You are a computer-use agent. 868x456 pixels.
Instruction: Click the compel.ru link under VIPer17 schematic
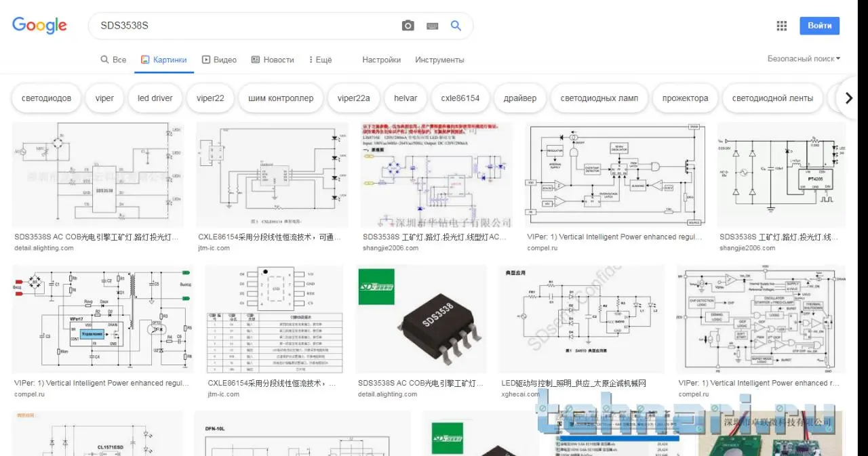[x=30, y=394]
